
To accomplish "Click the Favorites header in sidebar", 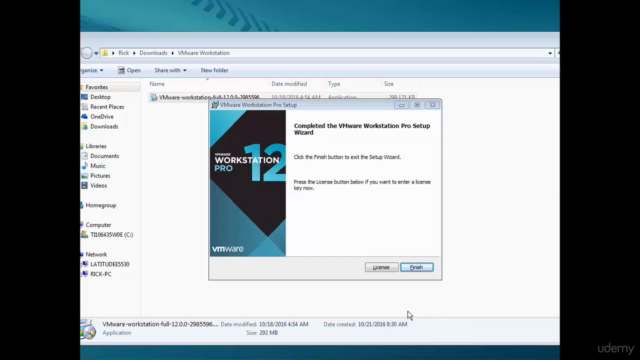I will coord(97,87).
